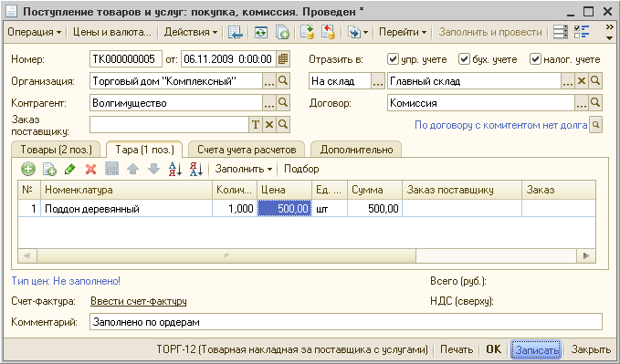Open the create-based-on icon dropdown
This screenshot has width=620, height=364.
click(357, 32)
